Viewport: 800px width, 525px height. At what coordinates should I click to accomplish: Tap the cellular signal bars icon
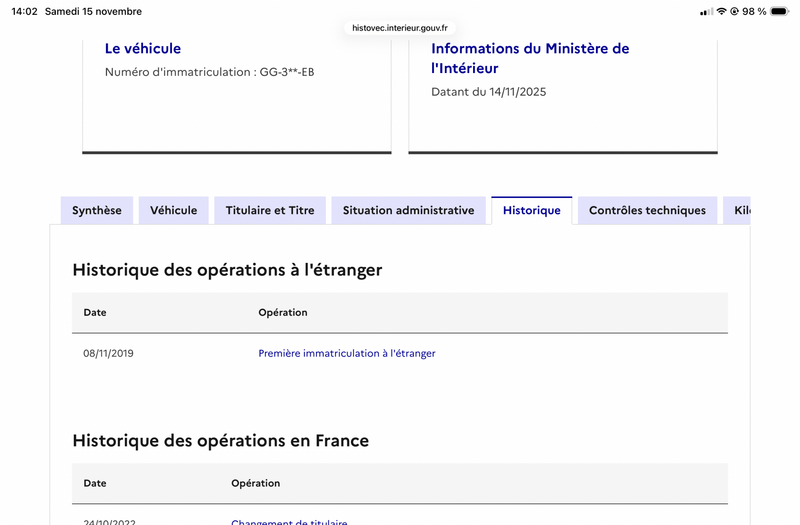706,11
